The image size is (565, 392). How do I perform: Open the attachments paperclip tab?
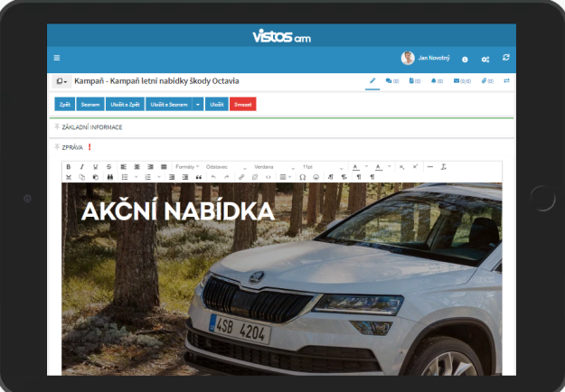click(x=486, y=81)
